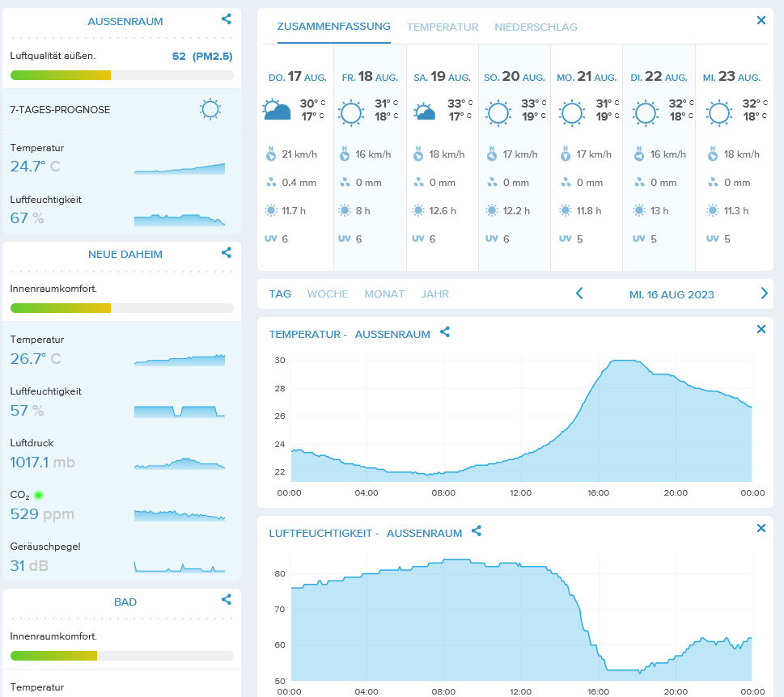Click the Mi. 23 Aug. sunny icon

pyautogui.click(x=719, y=113)
